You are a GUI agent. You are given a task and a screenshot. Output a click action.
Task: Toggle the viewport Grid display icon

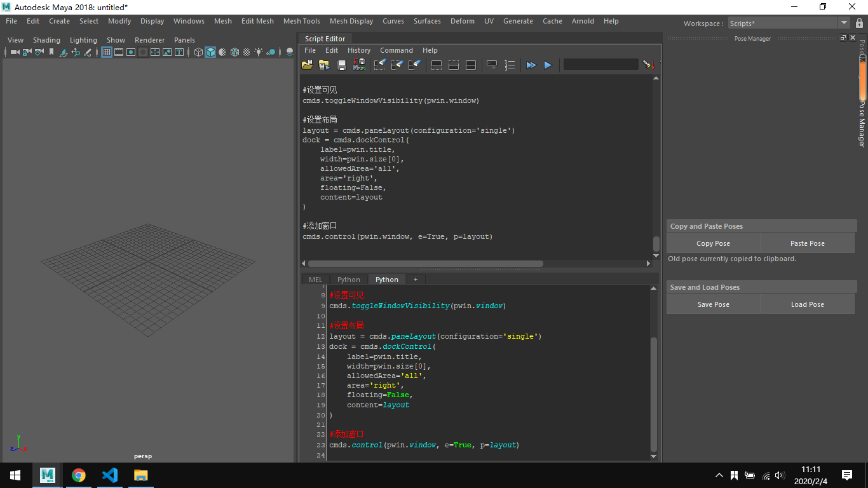(107, 52)
